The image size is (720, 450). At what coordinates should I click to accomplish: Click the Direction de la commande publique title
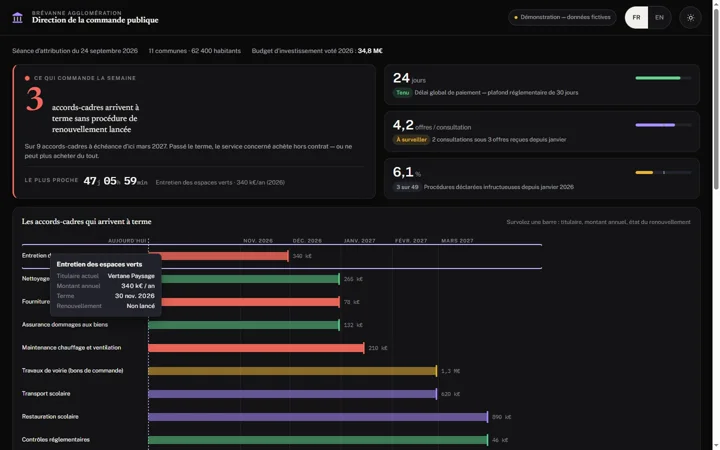click(x=95, y=20)
